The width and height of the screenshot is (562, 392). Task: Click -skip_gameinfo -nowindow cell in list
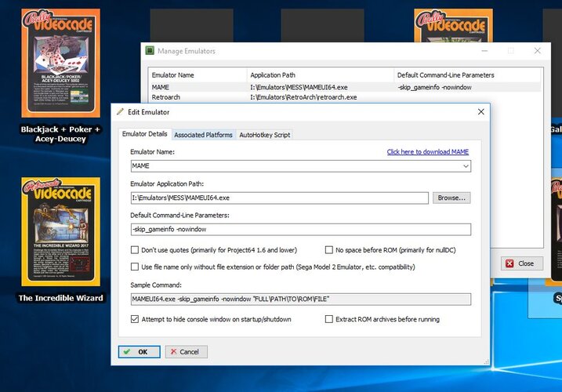pos(434,87)
